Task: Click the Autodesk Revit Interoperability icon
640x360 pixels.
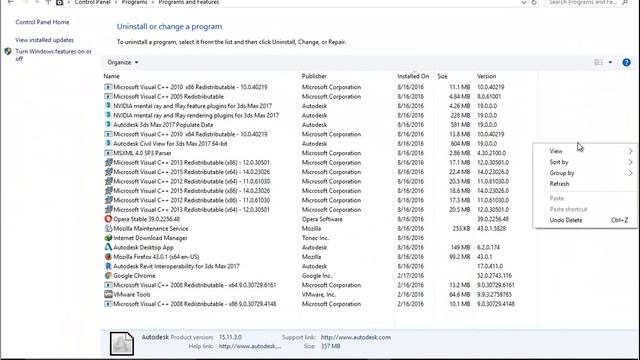Action: 108,266
